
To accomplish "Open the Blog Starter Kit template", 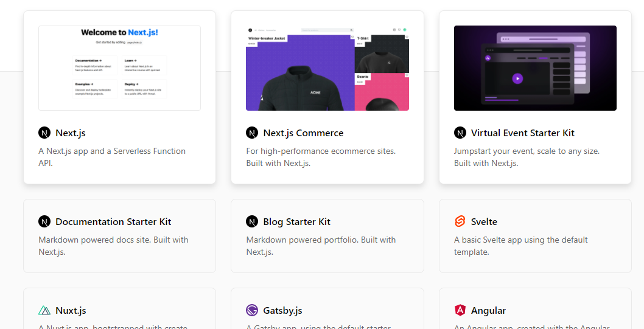I will coord(296,221).
